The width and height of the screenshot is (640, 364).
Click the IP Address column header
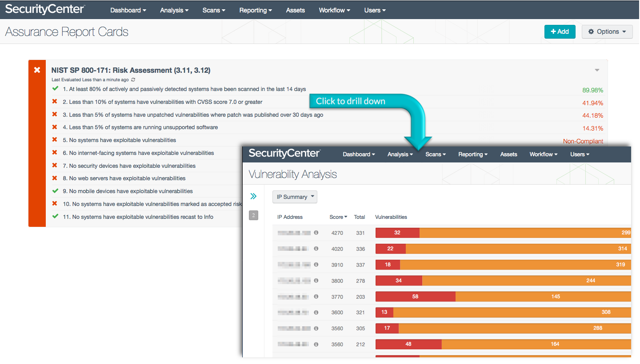(290, 217)
